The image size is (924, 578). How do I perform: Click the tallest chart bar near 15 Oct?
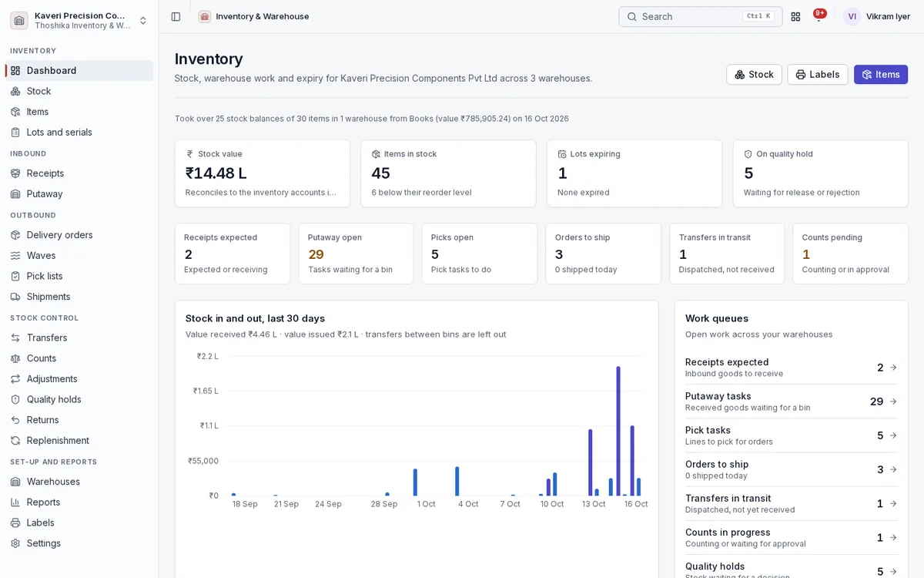(618, 431)
